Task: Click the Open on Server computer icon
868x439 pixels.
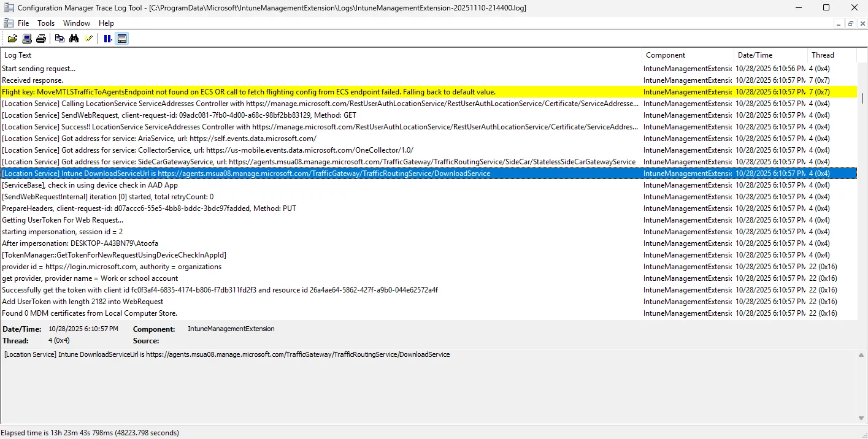Action: tap(27, 39)
